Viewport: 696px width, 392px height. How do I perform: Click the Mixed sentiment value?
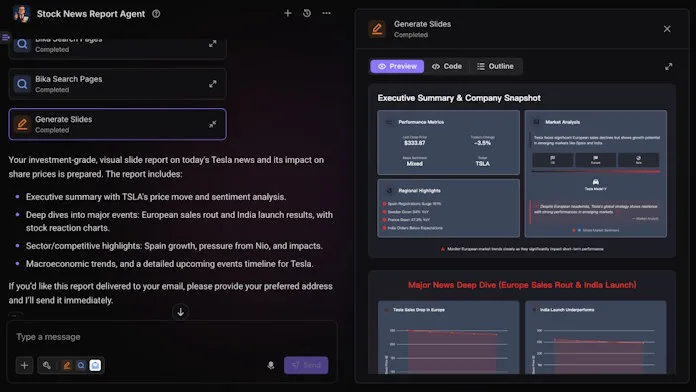415,164
